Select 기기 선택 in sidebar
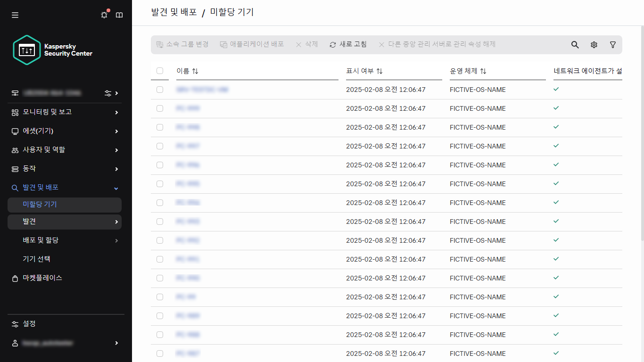The height and width of the screenshot is (362, 644). [37, 259]
